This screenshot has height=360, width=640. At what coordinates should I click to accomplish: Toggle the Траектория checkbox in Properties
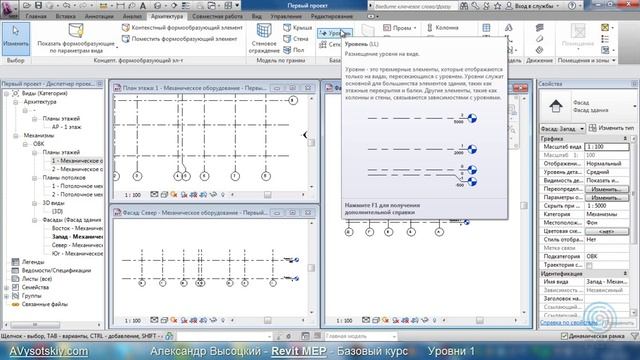pos(589,265)
